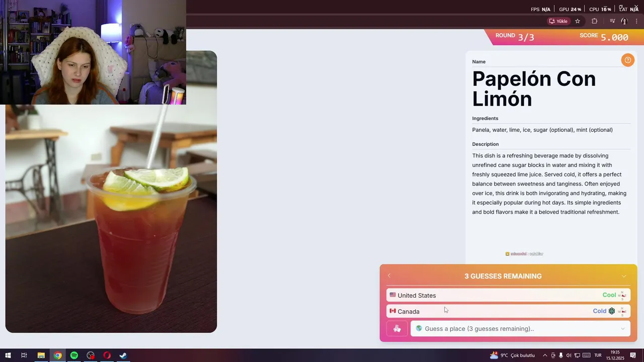Open the browser three-dot menu
This screenshot has width=644, height=362.
pos(636,21)
